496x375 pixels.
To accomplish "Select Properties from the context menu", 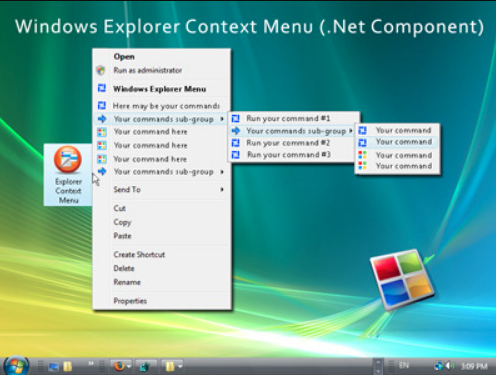I will pyautogui.click(x=130, y=301).
